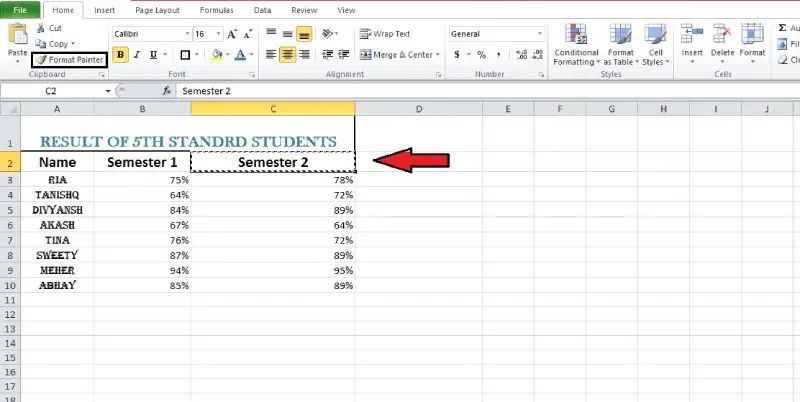
Task: Select the column D header
Action: 419,109
